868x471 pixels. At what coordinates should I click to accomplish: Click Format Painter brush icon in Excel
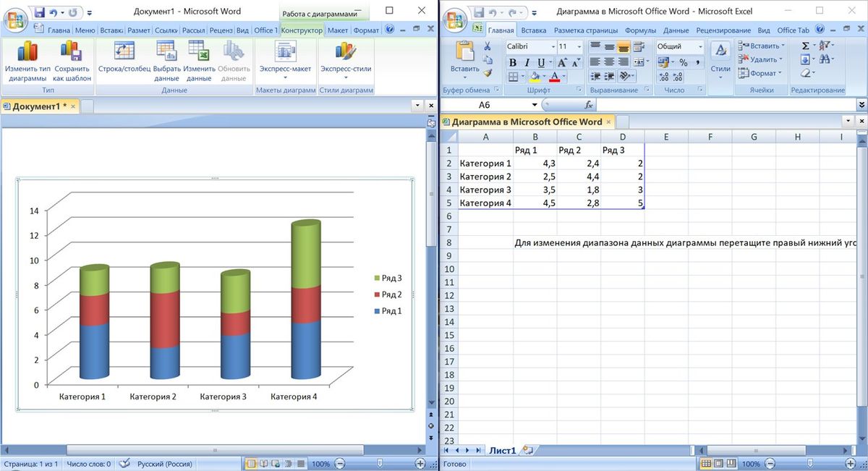488,73
